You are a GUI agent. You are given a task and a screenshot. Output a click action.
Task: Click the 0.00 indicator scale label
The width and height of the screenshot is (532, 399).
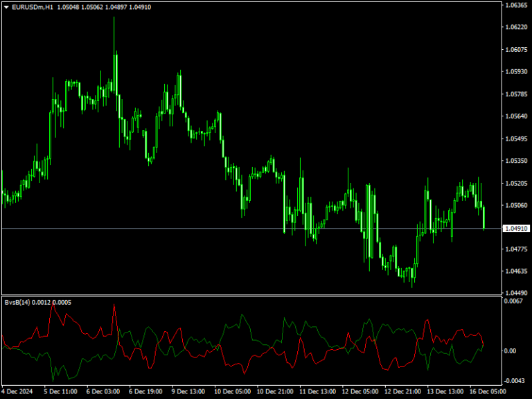(x=510, y=351)
